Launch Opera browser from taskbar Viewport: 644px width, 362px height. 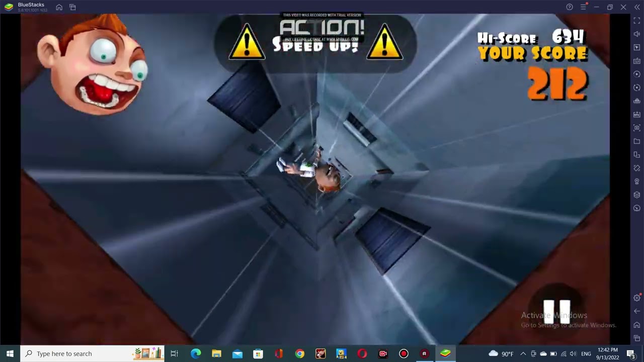(x=362, y=353)
